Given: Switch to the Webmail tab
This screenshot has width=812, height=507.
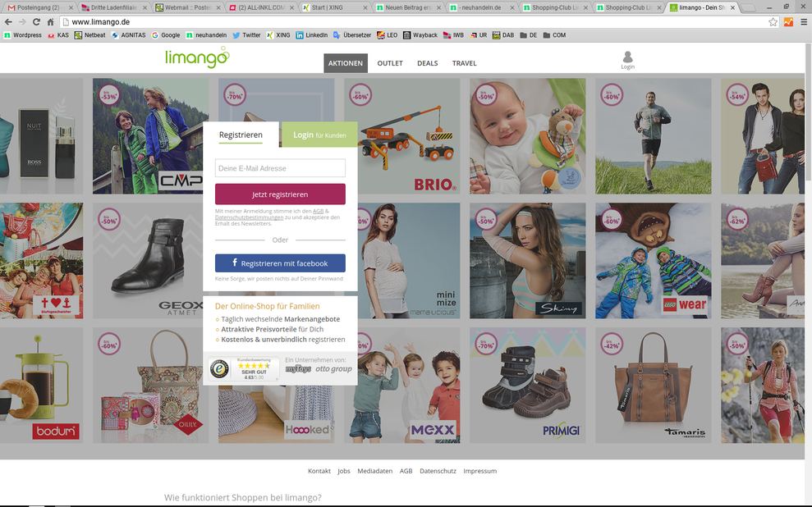Looking at the screenshot, I should pyautogui.click(x=188, y=7).
